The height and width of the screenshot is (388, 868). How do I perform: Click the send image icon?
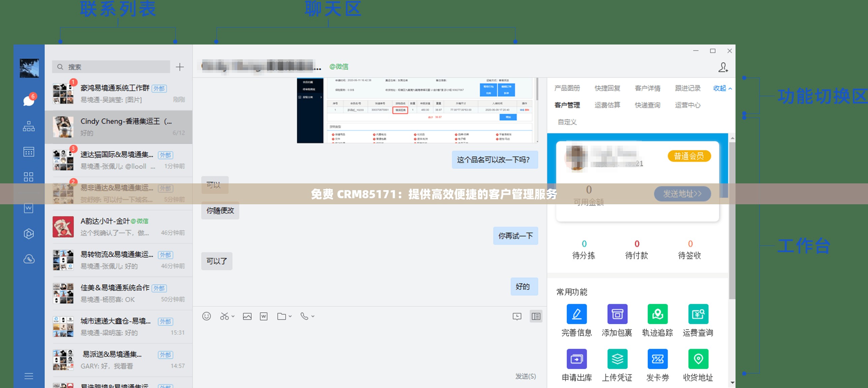click(247, 316)
